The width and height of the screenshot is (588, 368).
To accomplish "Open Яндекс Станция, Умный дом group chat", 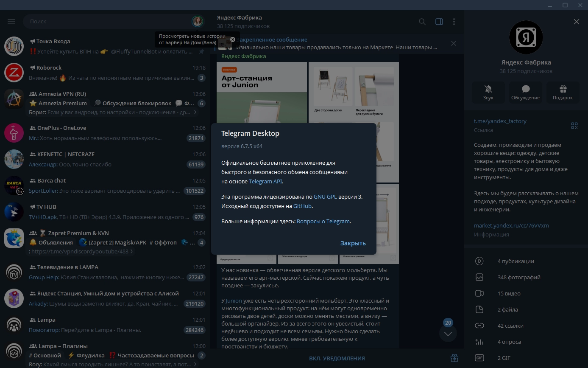I will [105, 298].
